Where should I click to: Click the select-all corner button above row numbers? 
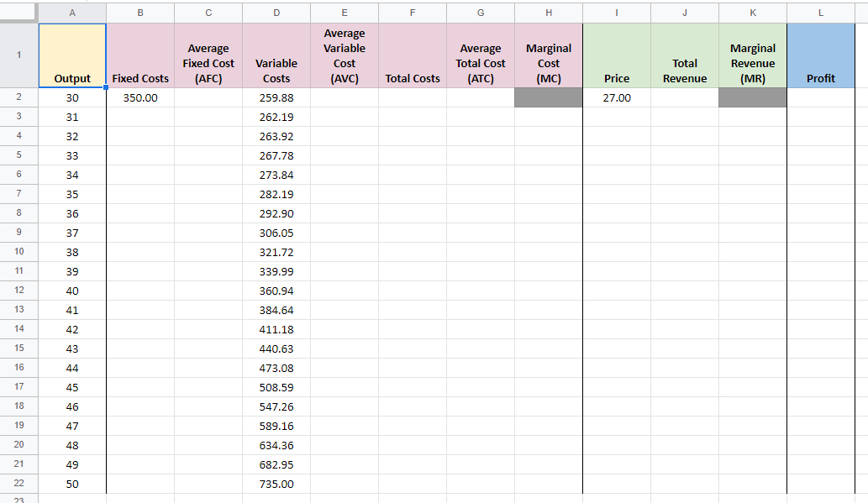(18, 13)
